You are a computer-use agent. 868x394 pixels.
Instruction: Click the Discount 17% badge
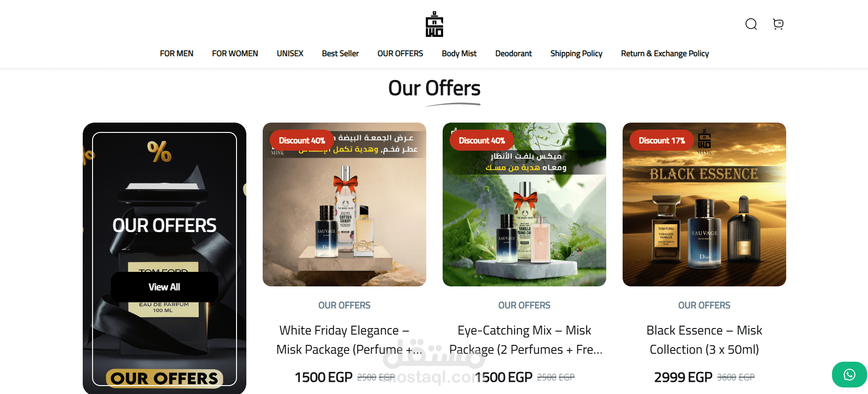point(662,140)
